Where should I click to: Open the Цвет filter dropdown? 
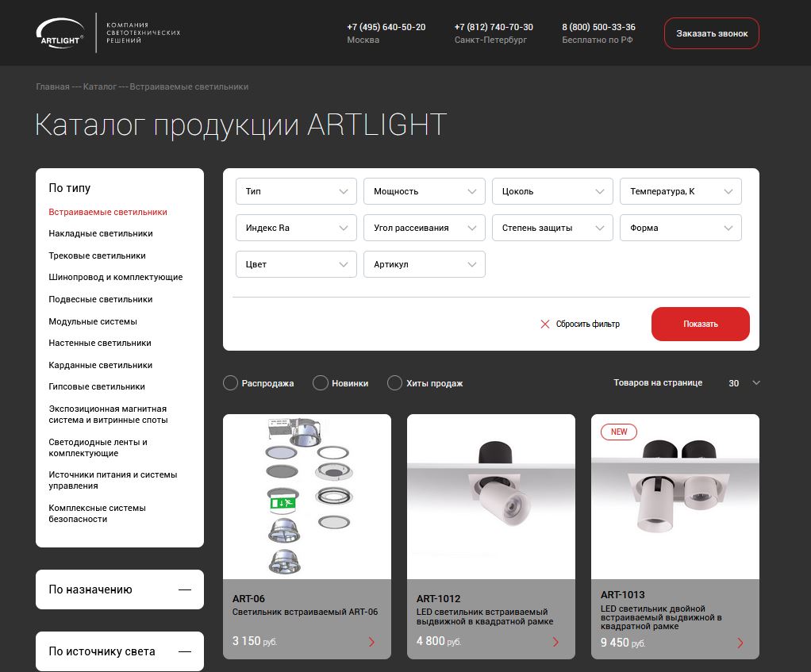coord(296,264)
